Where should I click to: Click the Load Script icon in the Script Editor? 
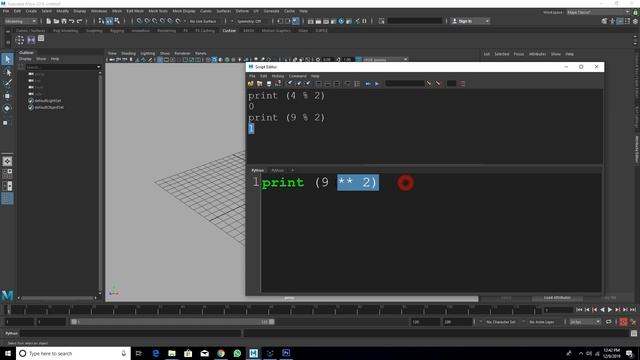(251, 84)
